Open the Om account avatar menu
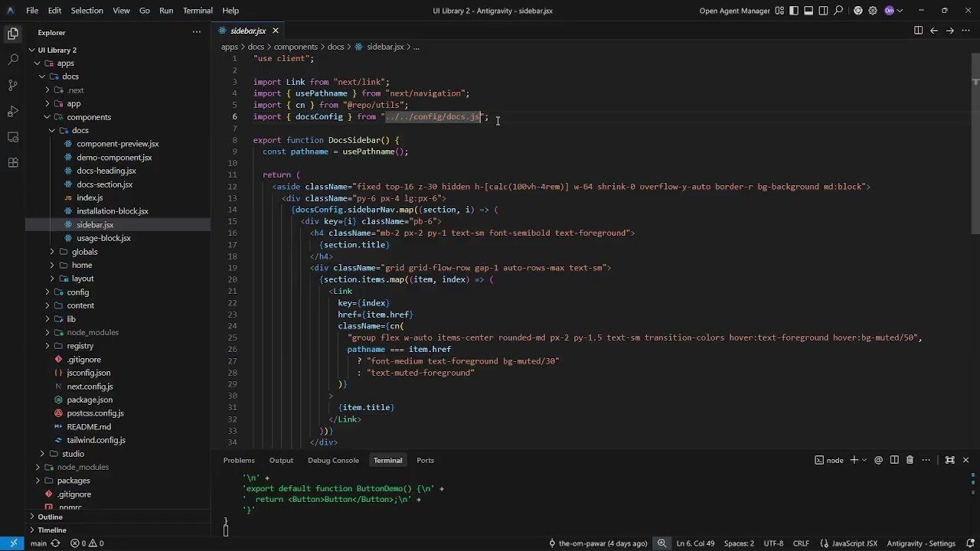980x551 pixels. point(893,11)
